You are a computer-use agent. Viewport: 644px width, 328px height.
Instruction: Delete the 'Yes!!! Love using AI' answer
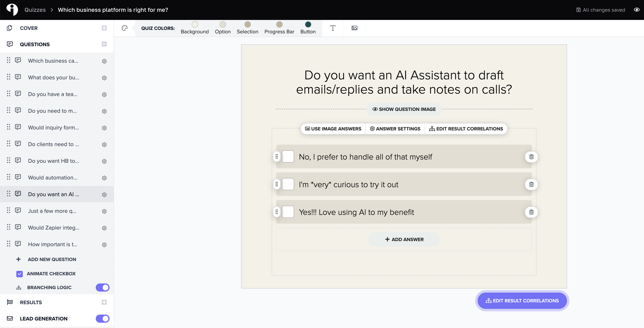[531, 212]
